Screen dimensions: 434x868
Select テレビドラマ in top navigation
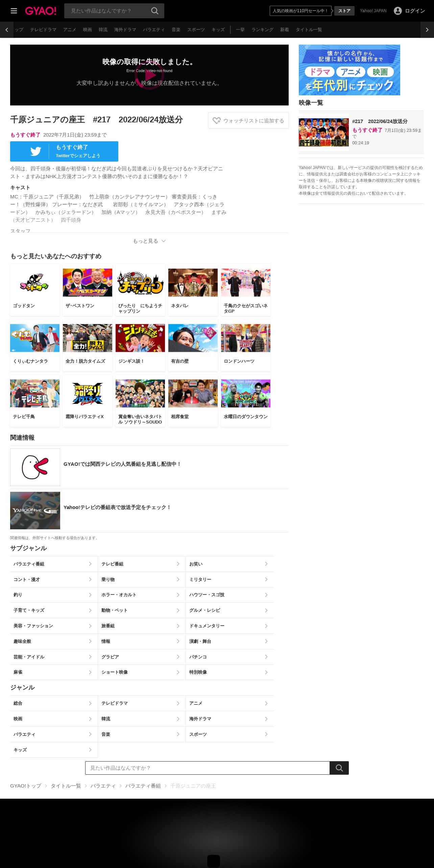click(43, 30)
